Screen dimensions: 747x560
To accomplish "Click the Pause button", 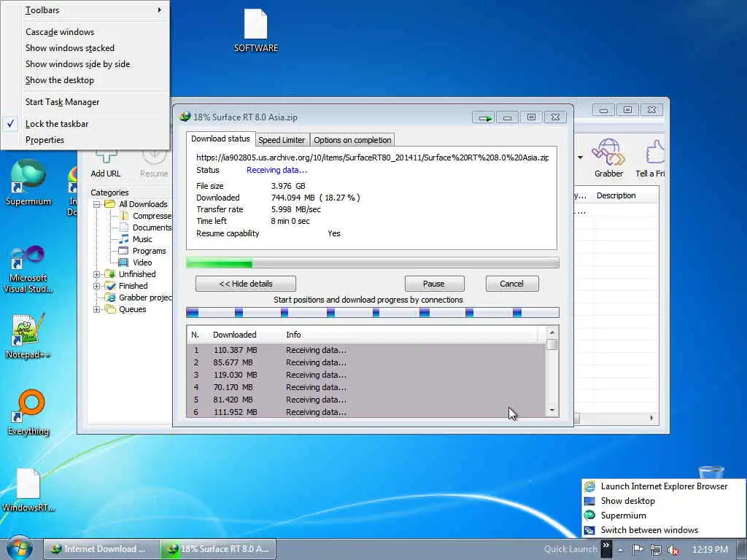I will (434, 284).
